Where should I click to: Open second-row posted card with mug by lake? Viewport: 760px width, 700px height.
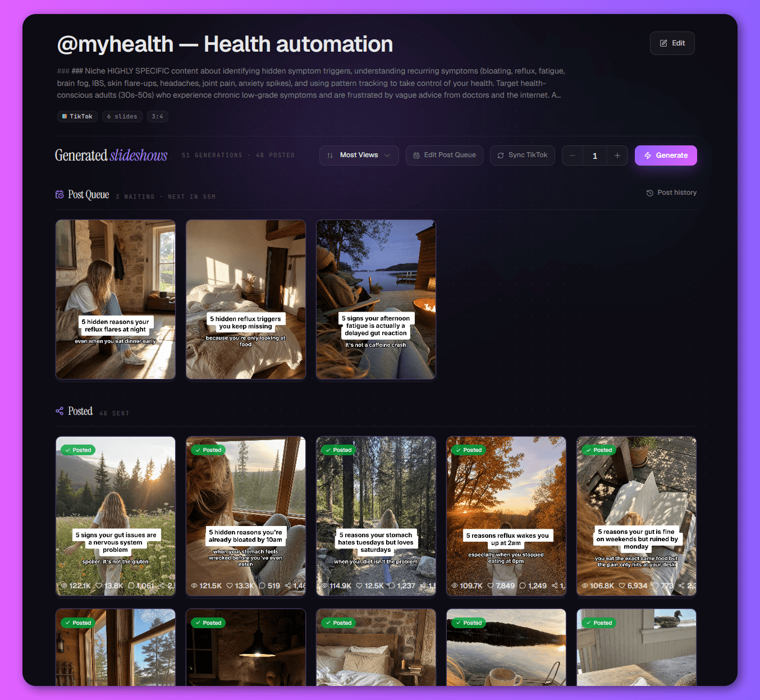pos(506,647)
